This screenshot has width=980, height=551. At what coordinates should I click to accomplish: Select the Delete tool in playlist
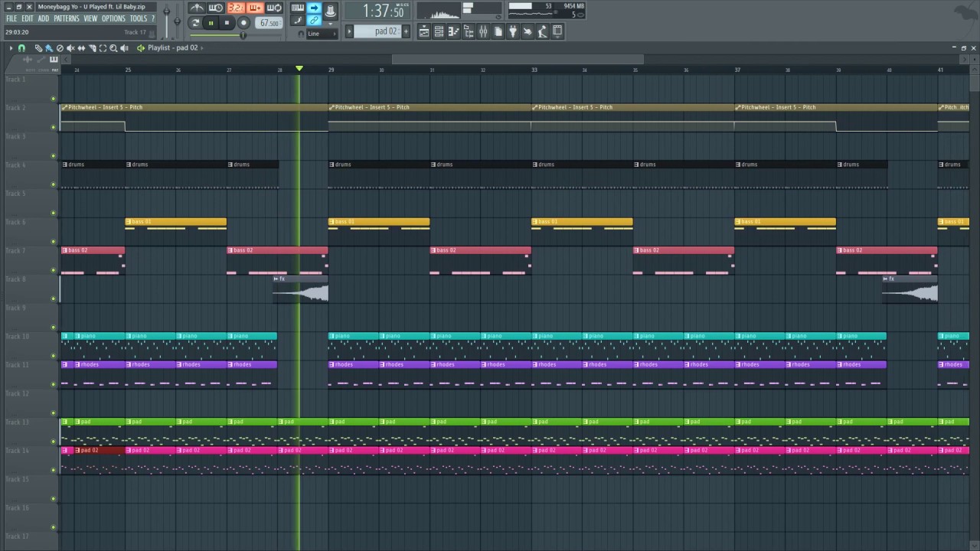click(60, 48)
